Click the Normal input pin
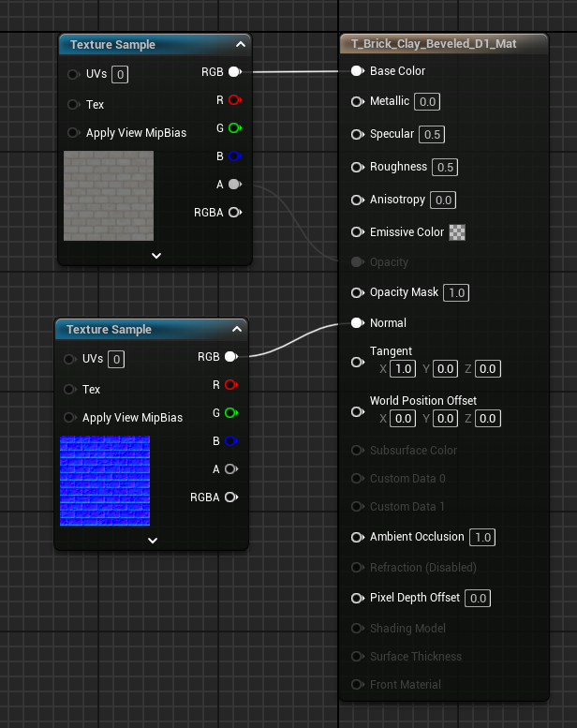This screenshot has height=728, width=577. tap(358, 322)
